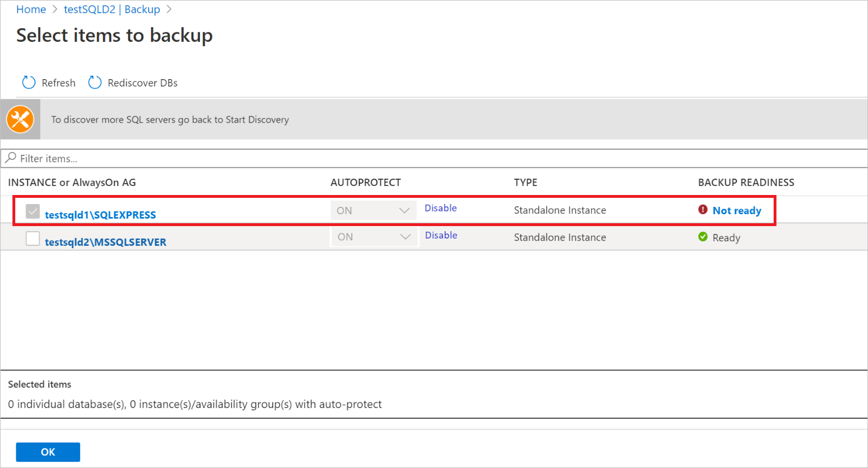Click Disable for the testsqld2\MSSQLSERVER instance
Image resolution: width=868 pixels, height=468 pixels.
pyautogui.click(x=441, y=235)
